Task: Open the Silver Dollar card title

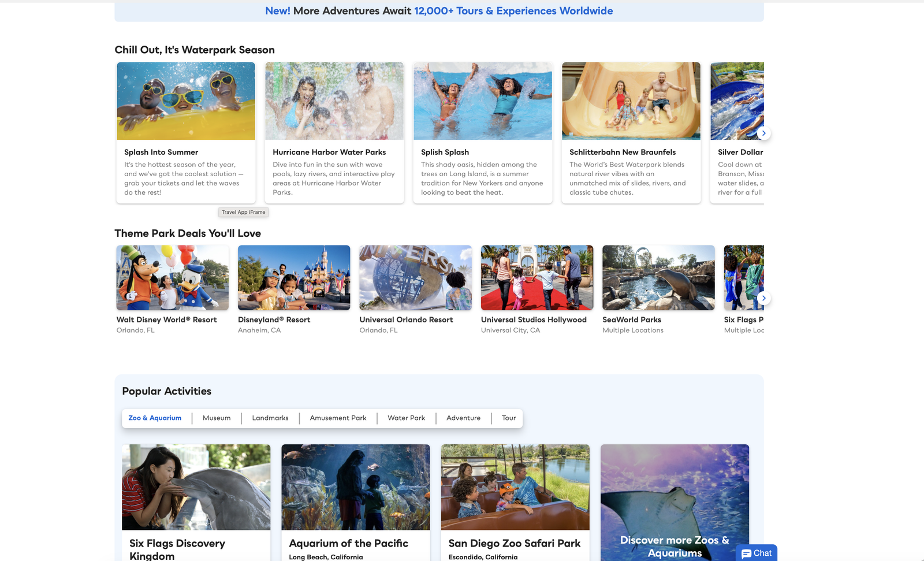Action: pos(740,153)
